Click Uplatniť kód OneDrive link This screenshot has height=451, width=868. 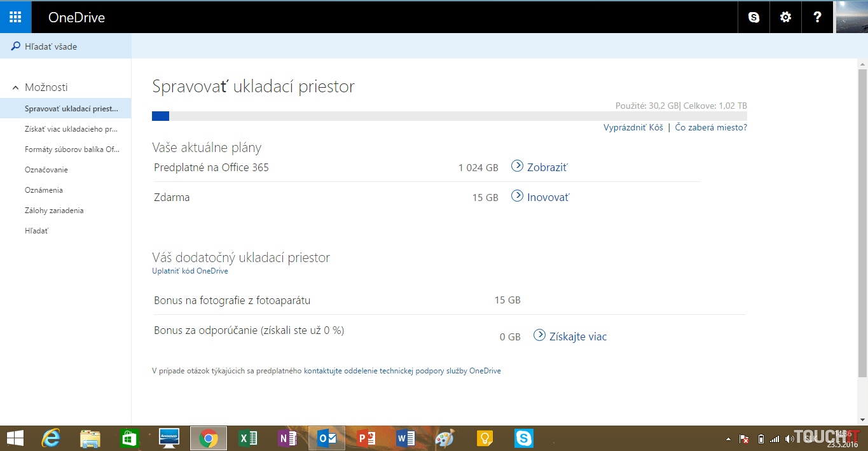(x=190, y=271)
